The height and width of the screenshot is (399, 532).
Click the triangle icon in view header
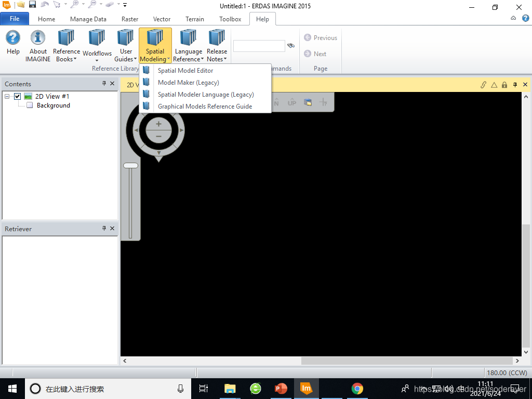pos(494,85)
